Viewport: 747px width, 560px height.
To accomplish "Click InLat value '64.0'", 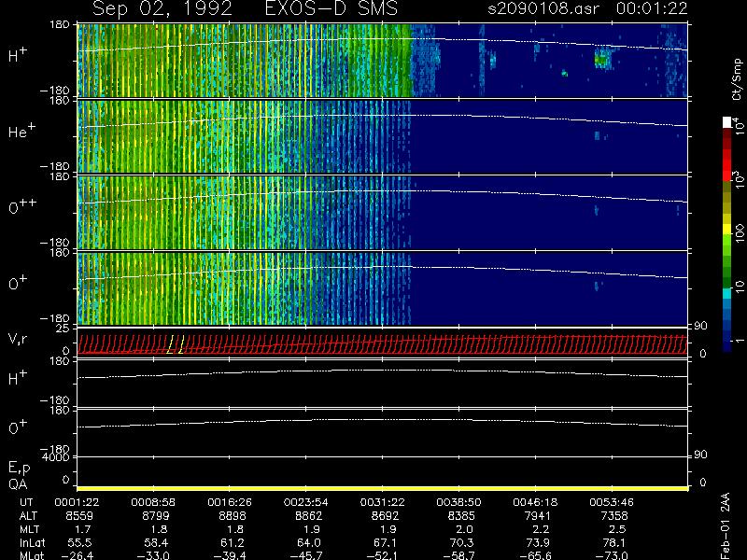I will coord(309,542).
